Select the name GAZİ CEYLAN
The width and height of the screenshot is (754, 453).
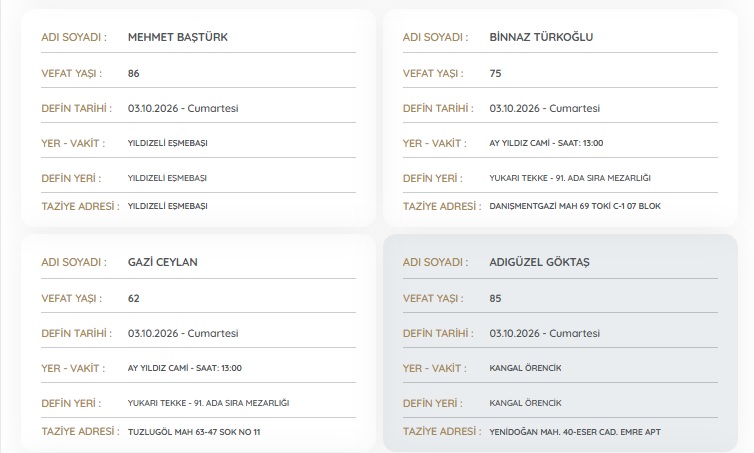tap(163, 262)
